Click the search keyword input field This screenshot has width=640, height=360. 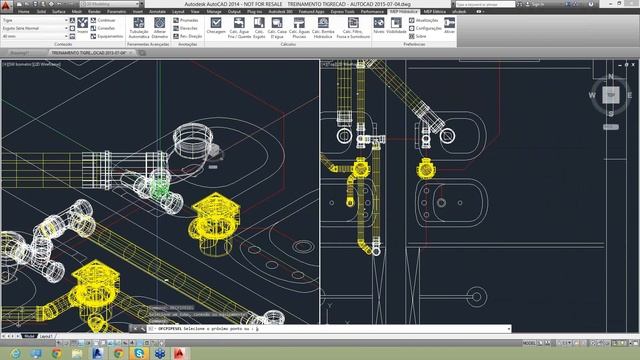485,4
